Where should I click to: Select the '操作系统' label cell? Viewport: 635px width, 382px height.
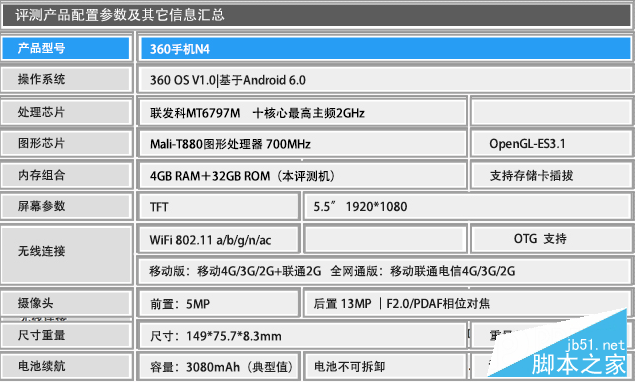[x=66, y=79]
